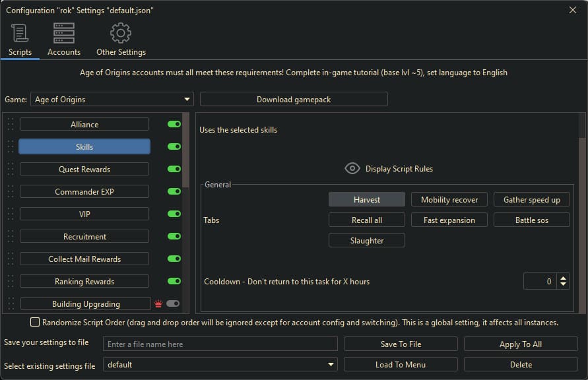Select the Harvest tab
This screenshot has height=380, width=588.
[366, 199]
